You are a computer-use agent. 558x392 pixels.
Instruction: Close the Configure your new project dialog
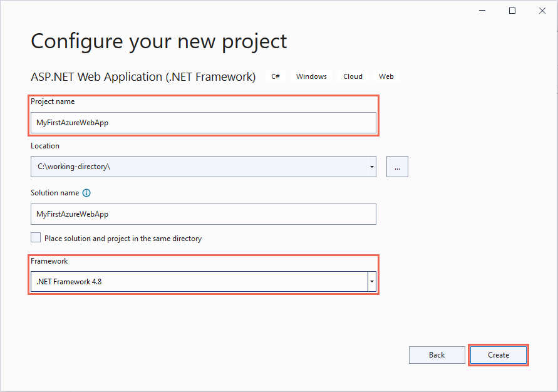click(x=542, y=11)
